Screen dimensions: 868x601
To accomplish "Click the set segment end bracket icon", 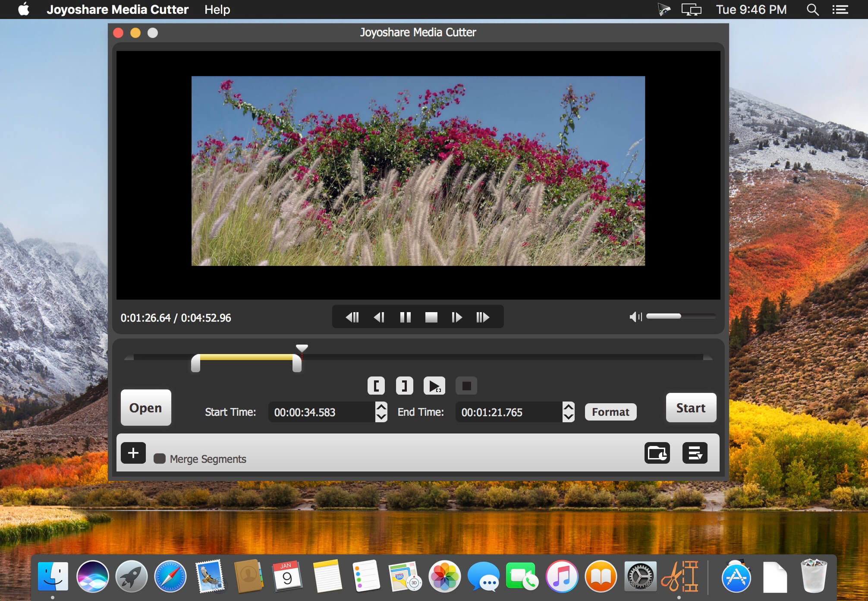I will point(404,386).
